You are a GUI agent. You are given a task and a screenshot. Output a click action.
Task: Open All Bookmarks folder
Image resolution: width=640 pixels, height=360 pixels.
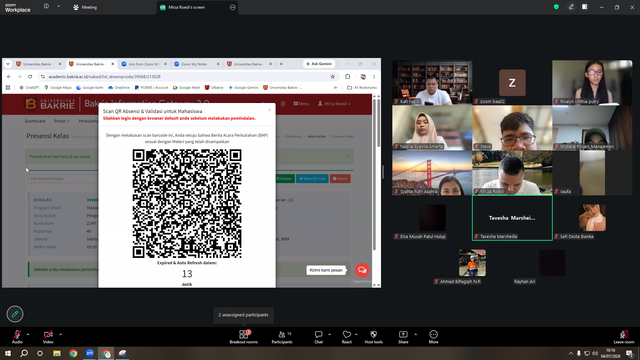point(362,87)
